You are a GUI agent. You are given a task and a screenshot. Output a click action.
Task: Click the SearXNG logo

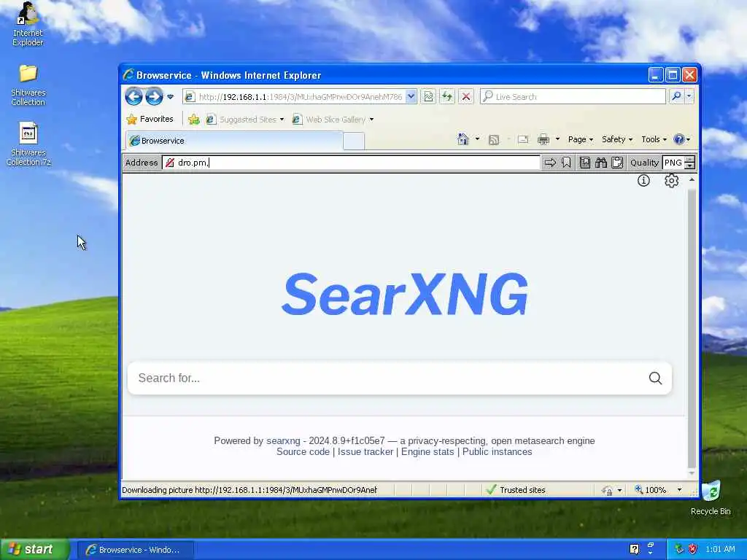tap(404, 295)
